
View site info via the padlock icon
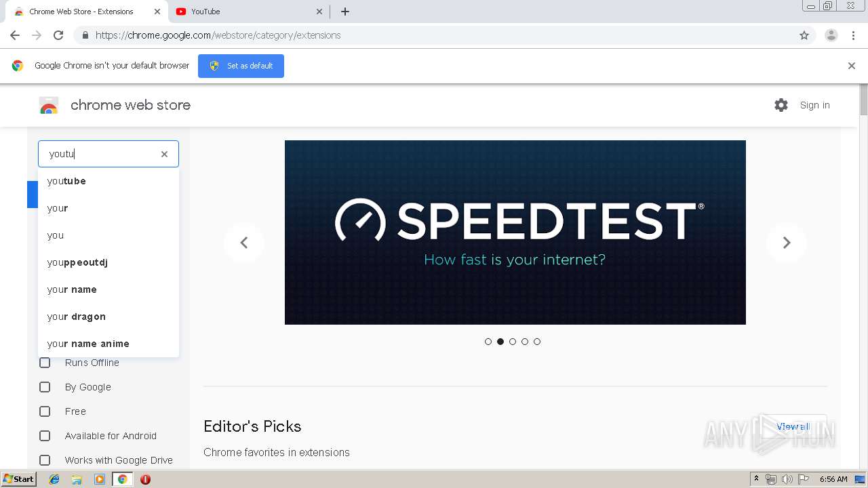pos(85,35)
